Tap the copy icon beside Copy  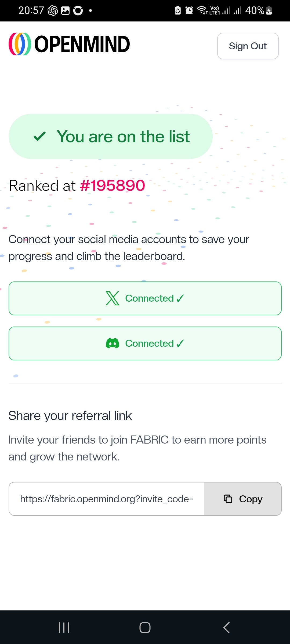pos(228,499)
